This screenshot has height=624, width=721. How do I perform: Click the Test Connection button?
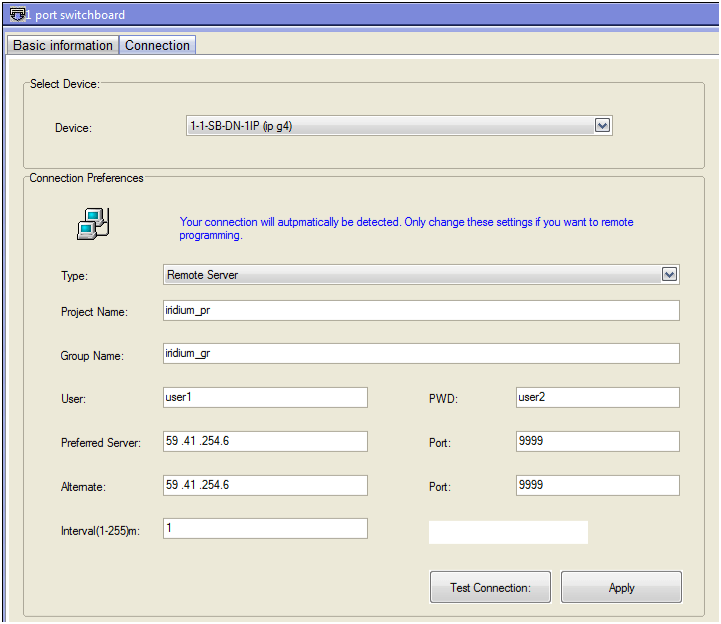490,587
